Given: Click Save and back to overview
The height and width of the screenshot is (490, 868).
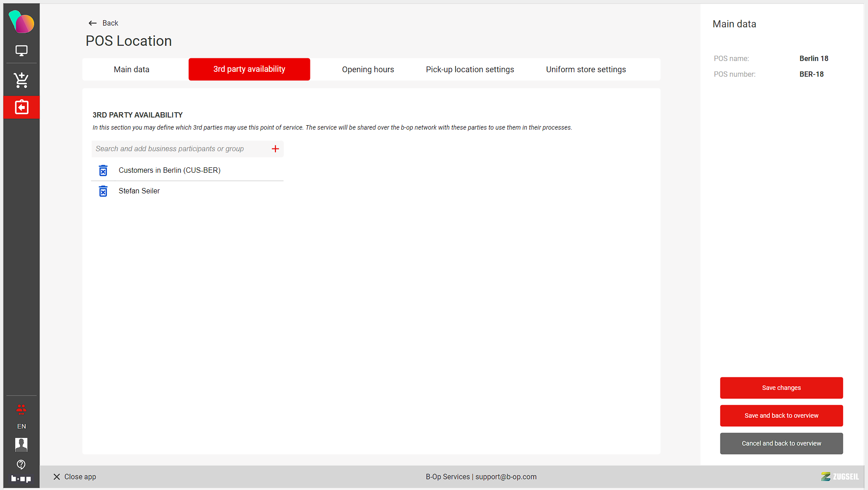Looking at the screenshot, I should (781, 416).
